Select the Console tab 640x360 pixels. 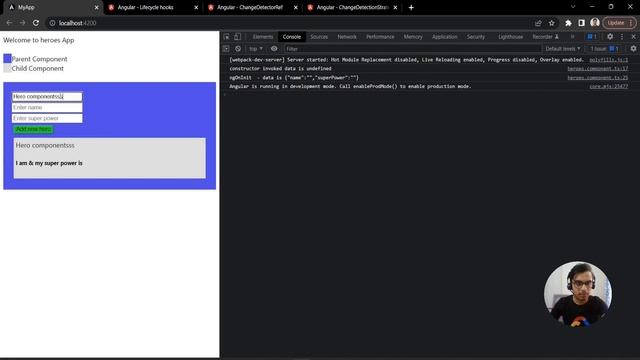pos(292,37)
